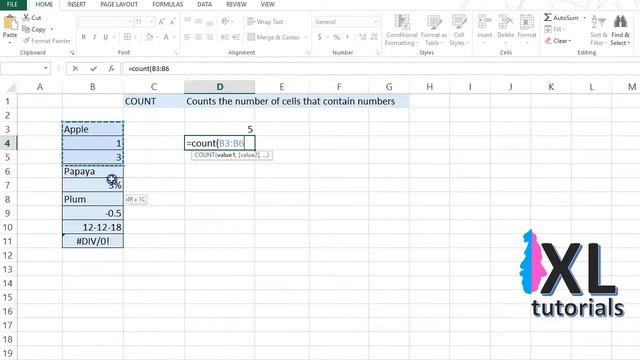Switch to the INSERT tab
This screenshot has width=640, height=360.
(76, 4)
